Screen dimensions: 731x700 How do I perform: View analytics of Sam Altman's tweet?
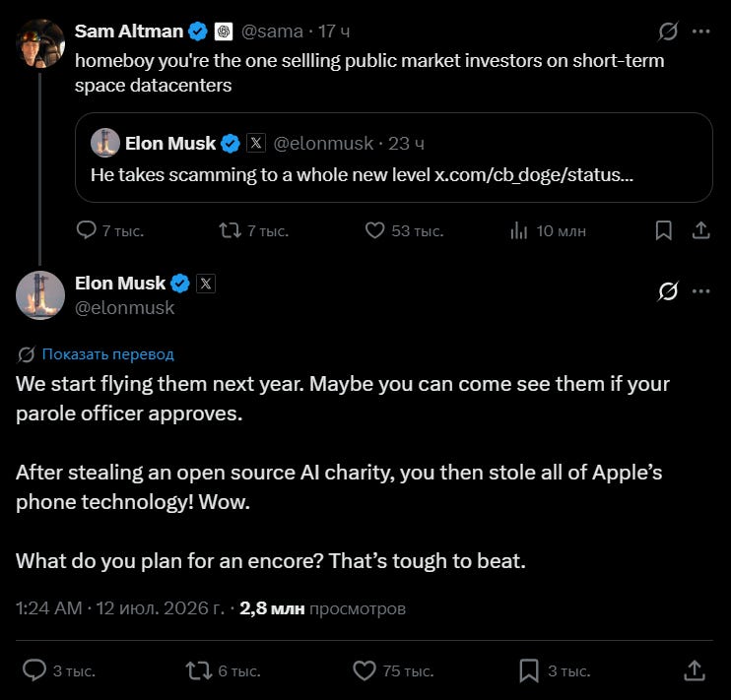[519, 230]
